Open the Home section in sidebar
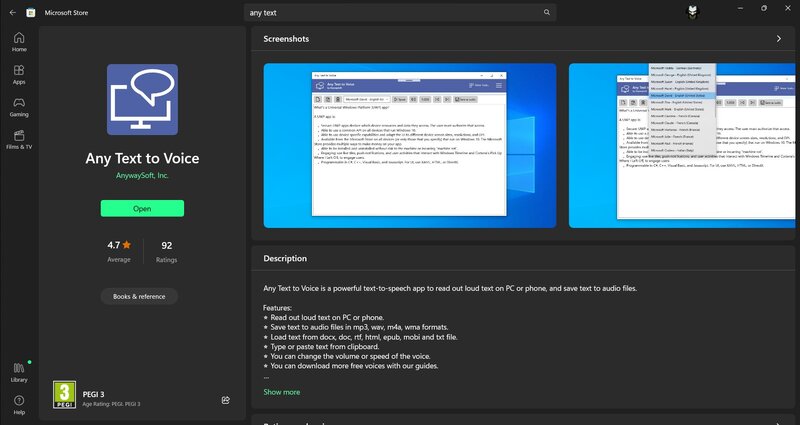Screen dimensions: 800x425 [19, 42]
